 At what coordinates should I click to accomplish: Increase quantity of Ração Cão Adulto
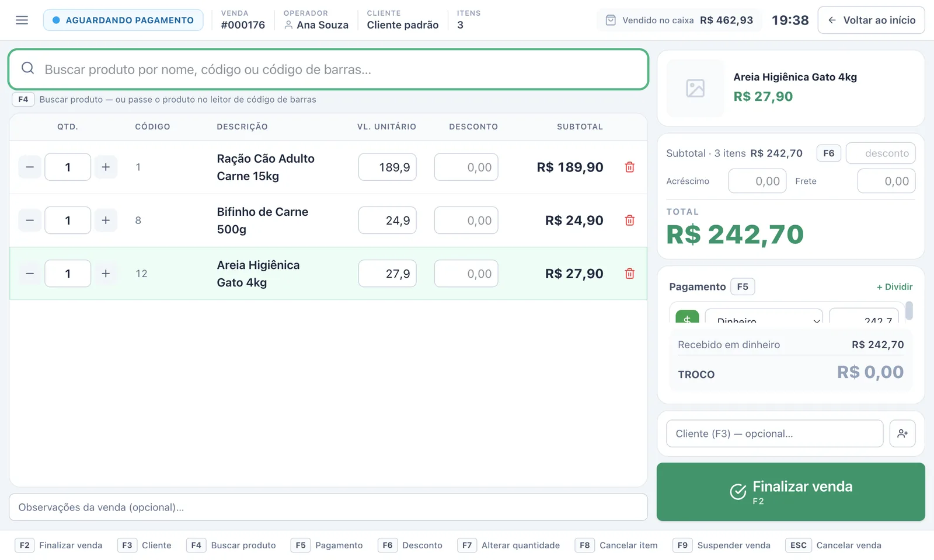point(106,167)
